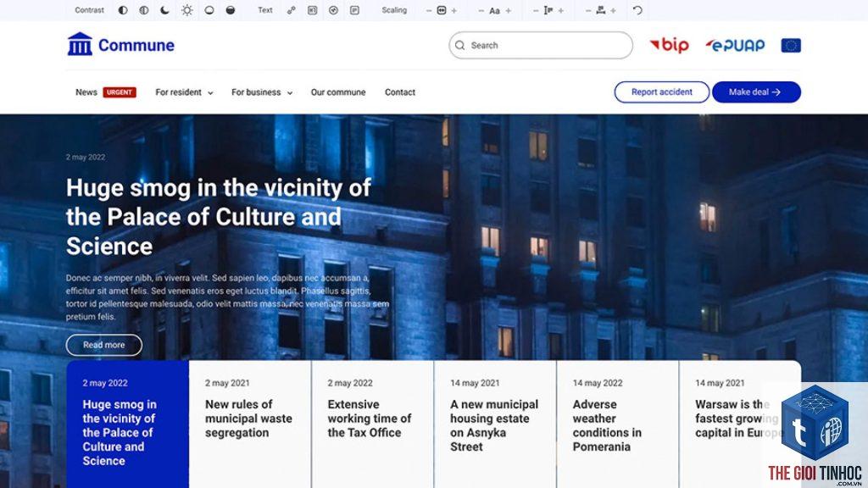Click the hero date 2 may 2022
The image size is (868, 488).
tap(86, 157)
